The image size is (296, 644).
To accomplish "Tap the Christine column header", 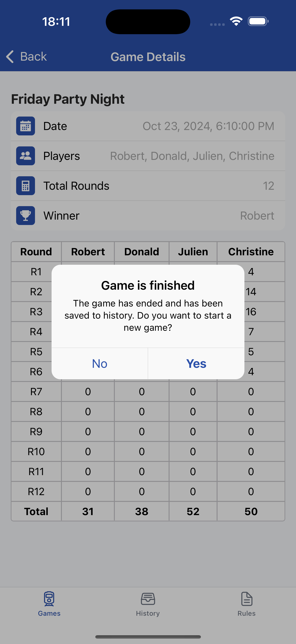I will [251, 252].
